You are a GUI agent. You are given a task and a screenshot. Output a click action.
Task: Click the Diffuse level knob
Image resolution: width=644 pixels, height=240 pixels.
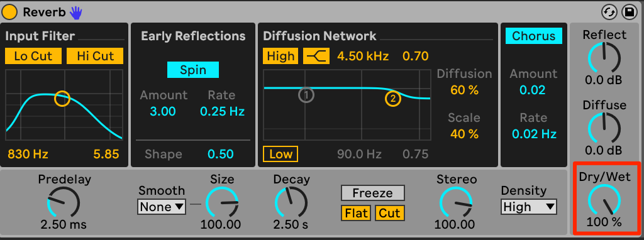pos(604,128)
